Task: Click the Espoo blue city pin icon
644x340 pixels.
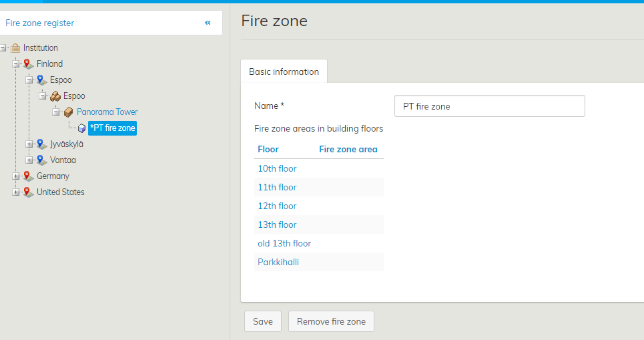Action: click(x=41, y=80)
